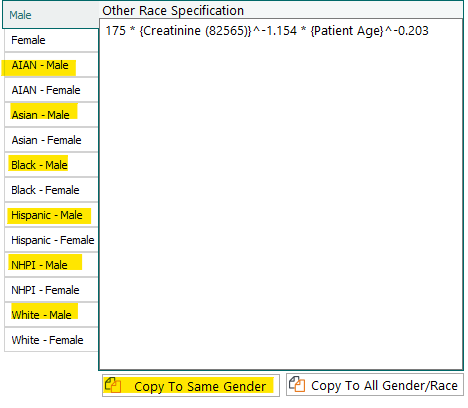Open White - Female specification
468x408 pixels.
pyautogui.click(x=51, y=340)
